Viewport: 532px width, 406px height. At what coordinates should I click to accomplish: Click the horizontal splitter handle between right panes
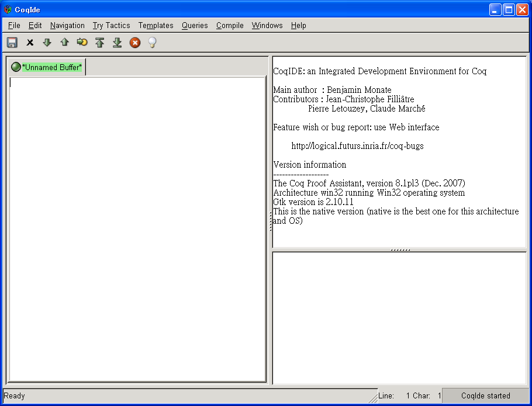[x=400, y=250]
